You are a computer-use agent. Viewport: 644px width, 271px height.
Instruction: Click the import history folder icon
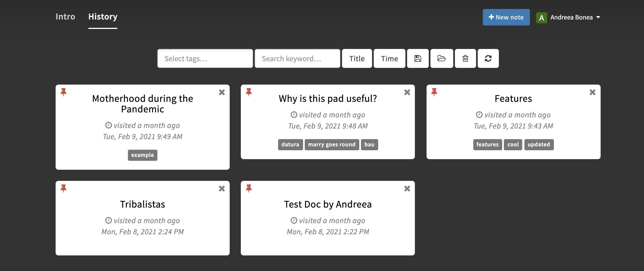tap(442, 58)
